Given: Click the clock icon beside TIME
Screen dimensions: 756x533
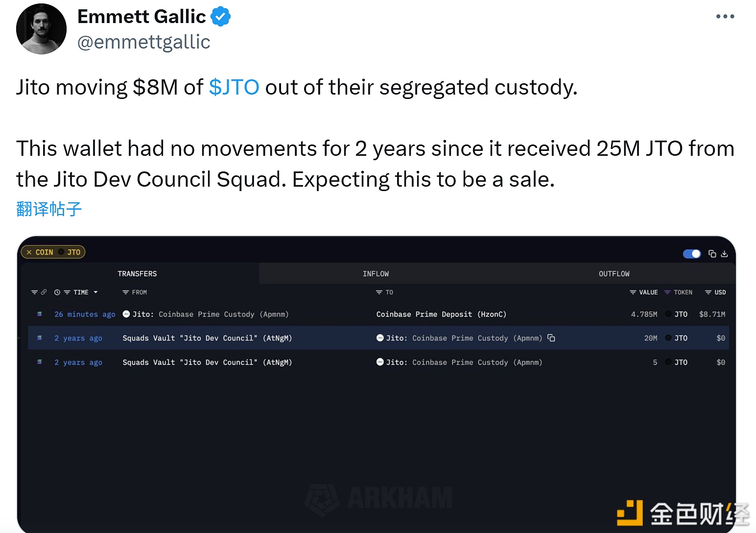Looking at the screenshot, I should pyautogui.click(x=57, y=292).
